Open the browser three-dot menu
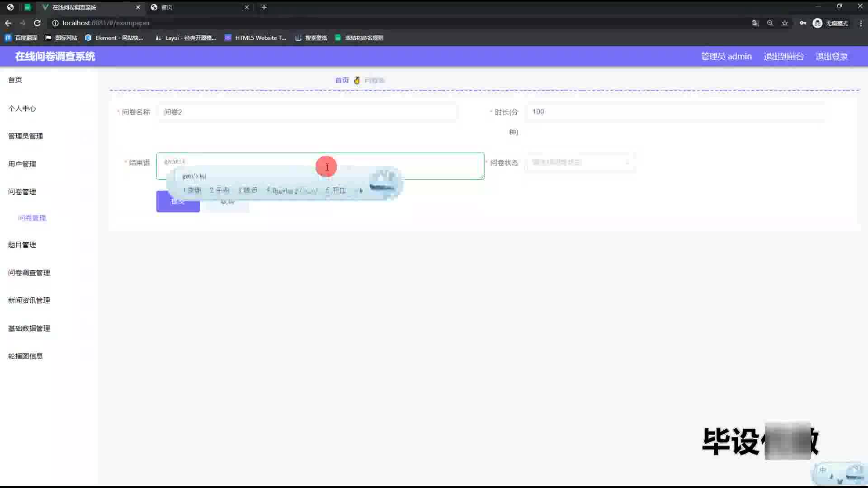This screenshot has height=488, width=868. click(x=861, y=23)
